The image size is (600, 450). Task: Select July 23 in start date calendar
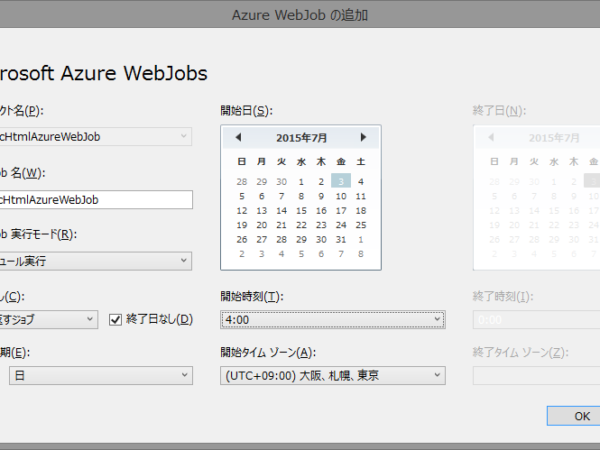(x=321, y=225)
